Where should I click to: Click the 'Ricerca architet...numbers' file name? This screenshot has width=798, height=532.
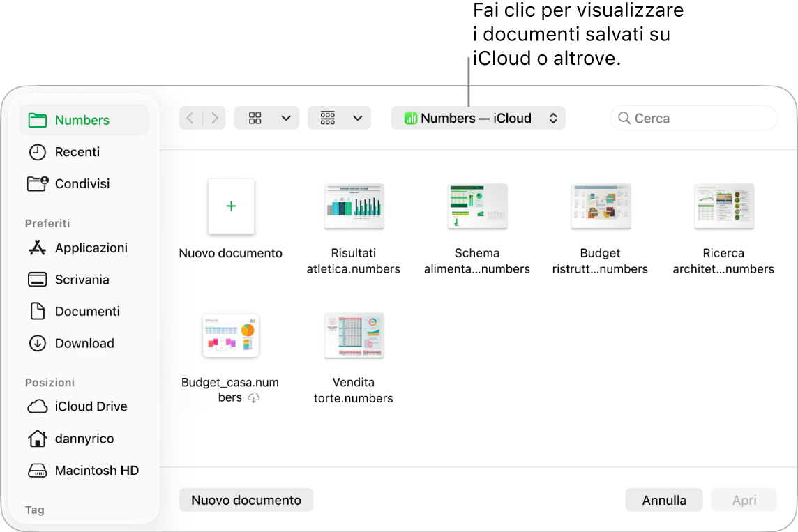click(x=723, y=261)
